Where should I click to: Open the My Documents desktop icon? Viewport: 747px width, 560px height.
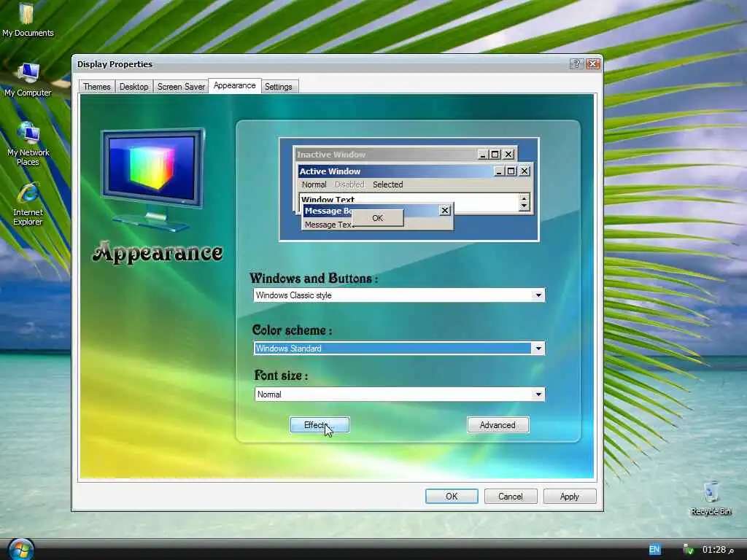28,19
